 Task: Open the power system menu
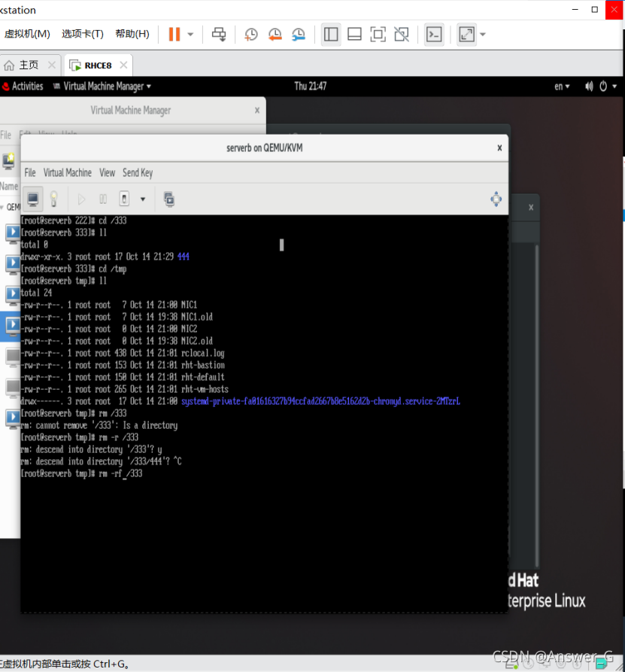click(608, 87)
